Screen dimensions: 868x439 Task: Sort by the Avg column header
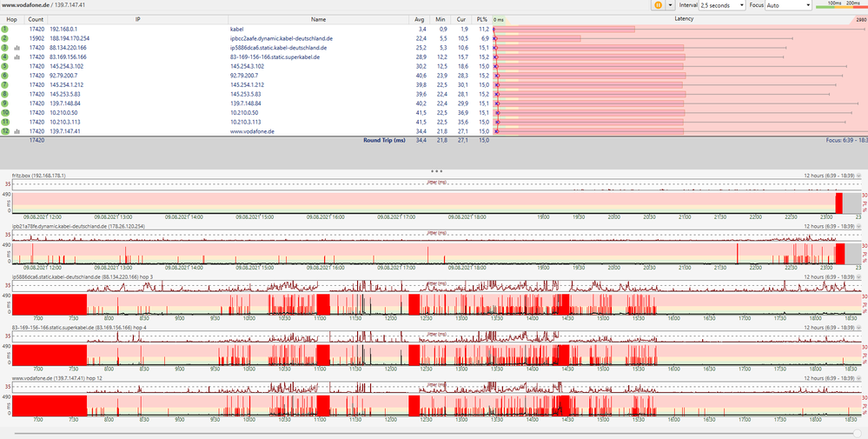click(x=419, y=18)
